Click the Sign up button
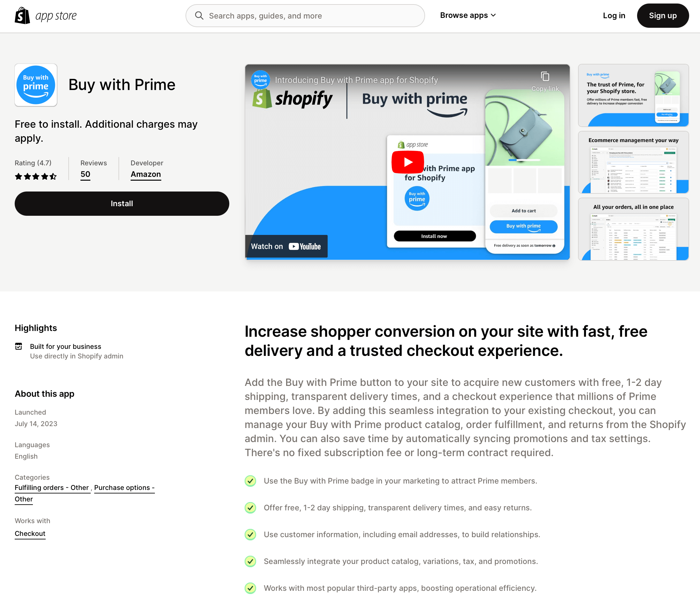The height and width of the screenshot is (609, 700). tap(663, 15)
